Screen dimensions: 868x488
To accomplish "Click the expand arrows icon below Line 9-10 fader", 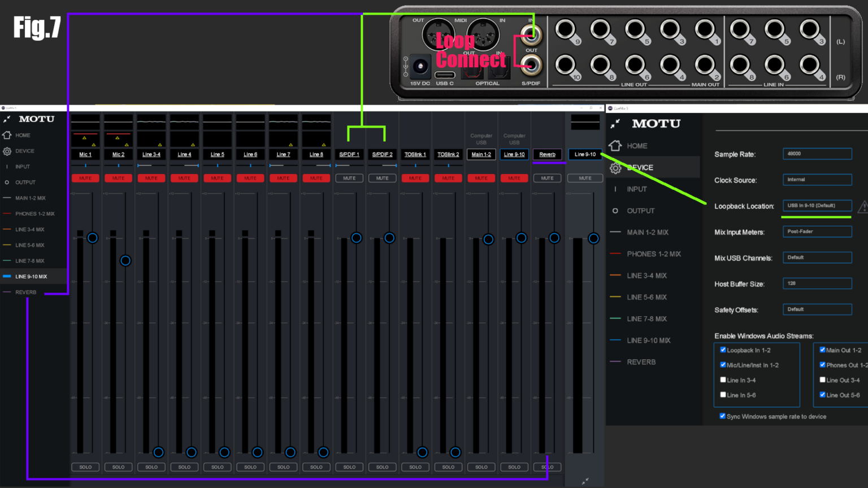I will pyautogui.click(x=585, y=481).
